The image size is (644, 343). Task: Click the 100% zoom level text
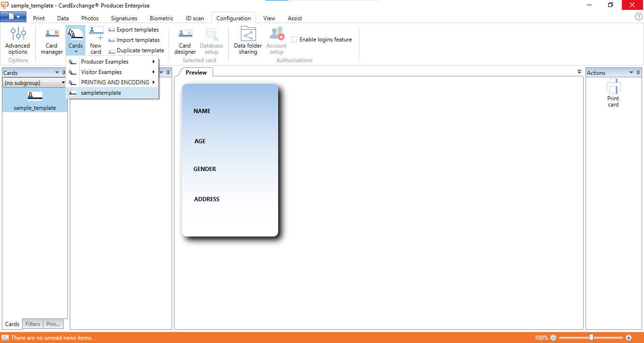pyautogui.click(x=541, y=338)
